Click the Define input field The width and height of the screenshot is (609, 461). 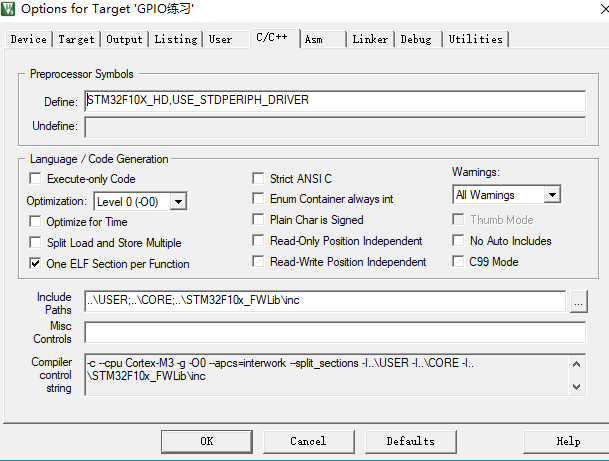coord(335,101)
